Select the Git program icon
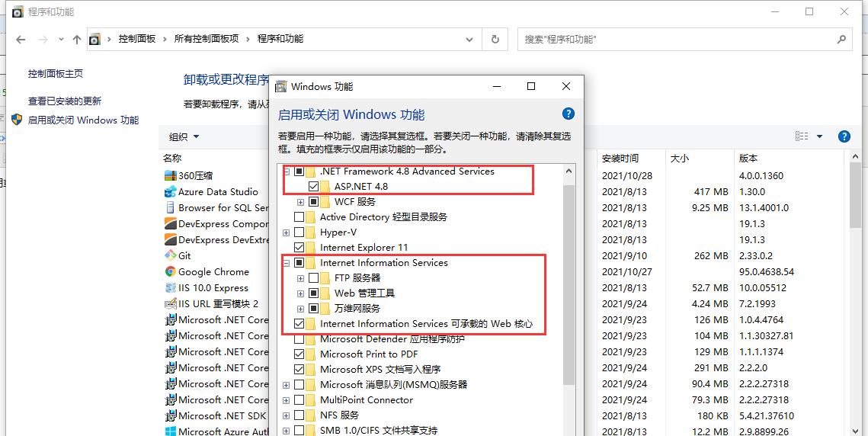 [x=171, y=255]
